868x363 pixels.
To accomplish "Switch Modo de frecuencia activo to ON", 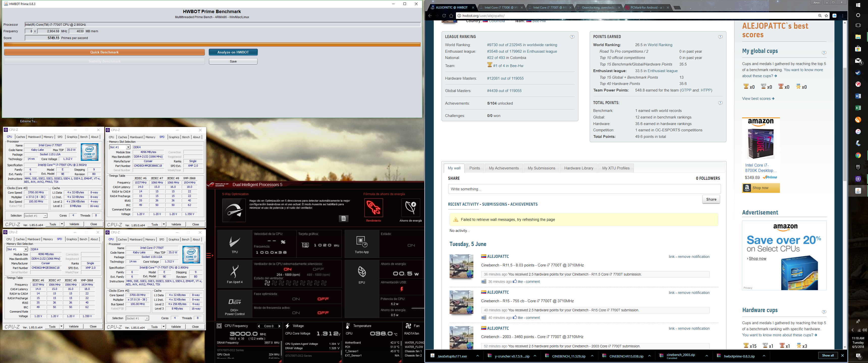I will pyautogui.click(x=296, y=313).
